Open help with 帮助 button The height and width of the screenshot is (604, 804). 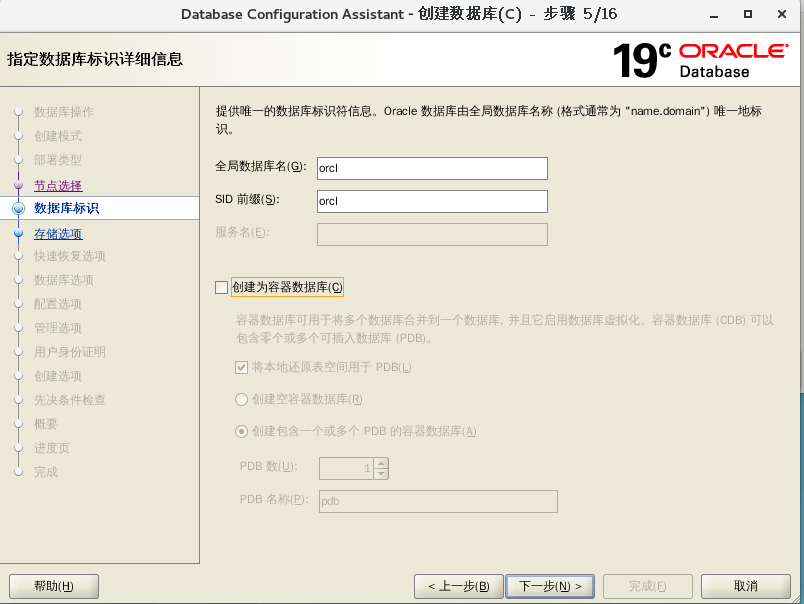(x=53, y=586)
